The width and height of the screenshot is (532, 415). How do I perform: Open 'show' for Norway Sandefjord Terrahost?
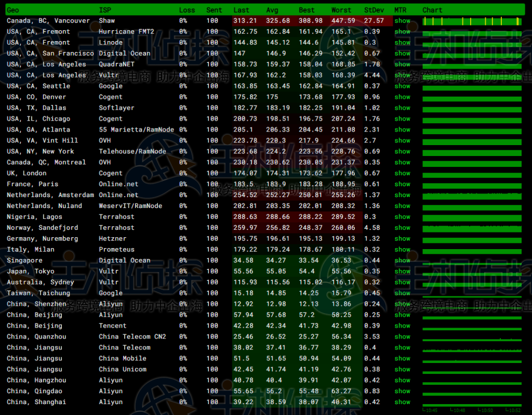point(402,228)
